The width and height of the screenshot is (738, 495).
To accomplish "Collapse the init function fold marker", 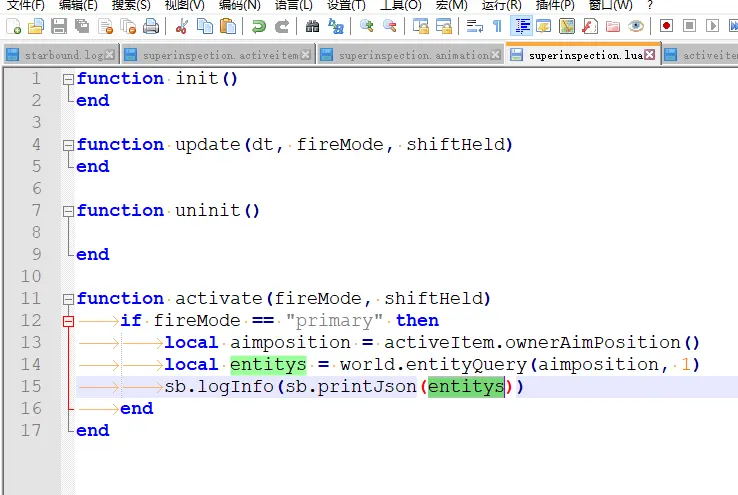I will point(68,79).
